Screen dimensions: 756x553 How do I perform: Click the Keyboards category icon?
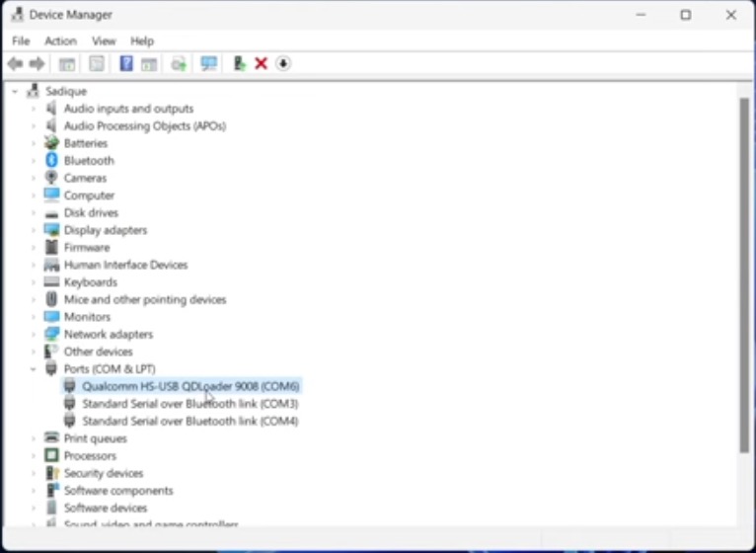[x=51, y=281]
